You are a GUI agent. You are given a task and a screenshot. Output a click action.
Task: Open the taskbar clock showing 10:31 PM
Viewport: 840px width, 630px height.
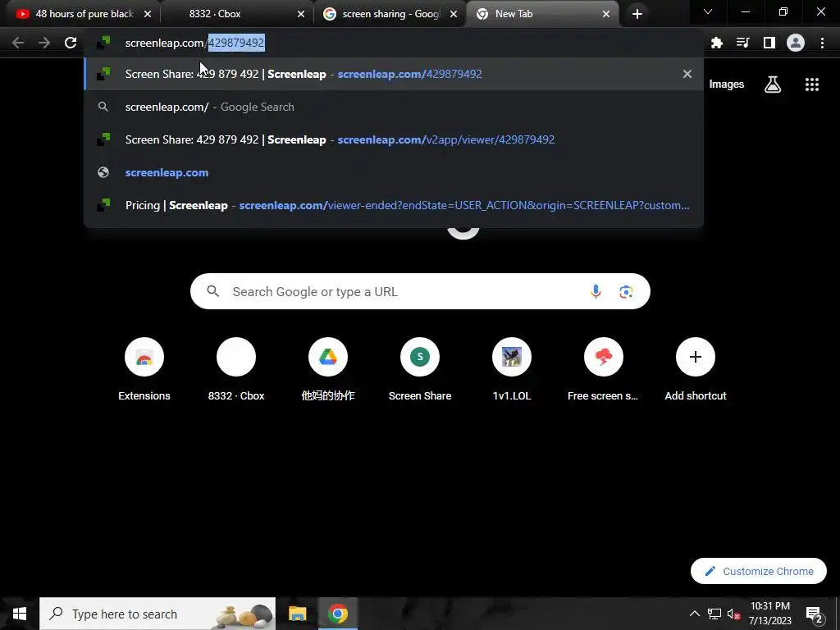(x=769, y=614)
